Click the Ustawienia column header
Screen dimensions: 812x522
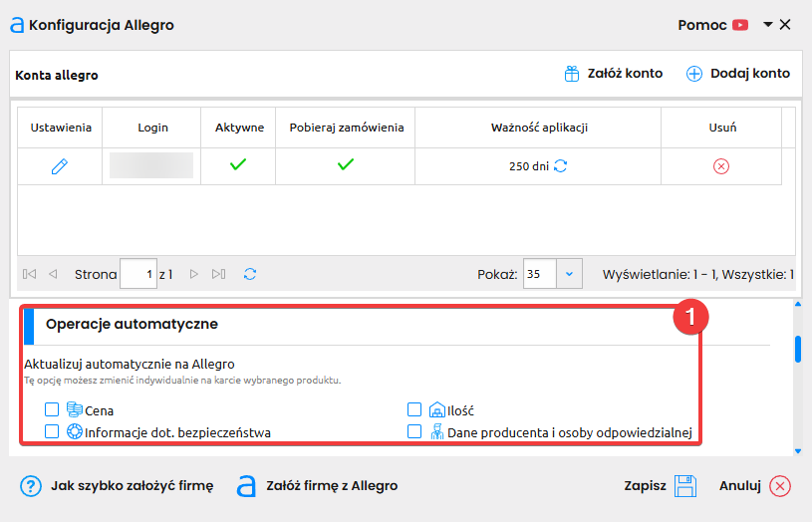tap(61, 128)
